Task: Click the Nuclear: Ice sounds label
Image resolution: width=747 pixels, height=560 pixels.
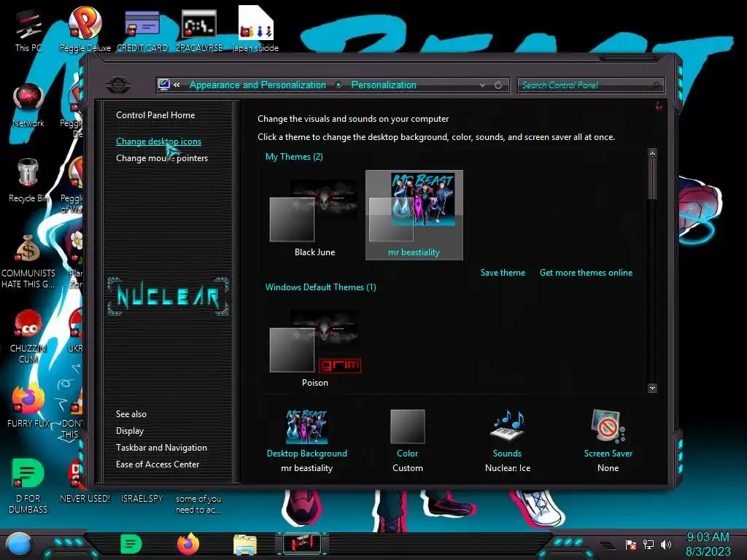Action: (x=508, y=468)
